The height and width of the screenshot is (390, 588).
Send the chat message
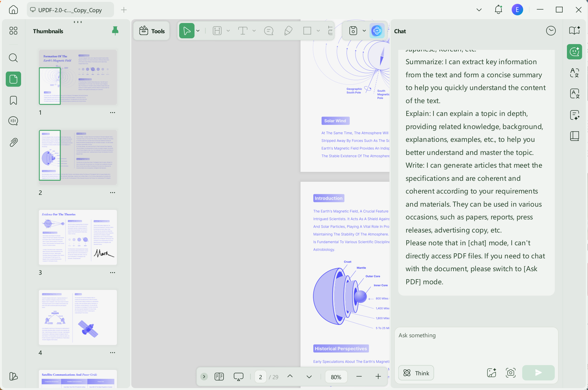538,372
